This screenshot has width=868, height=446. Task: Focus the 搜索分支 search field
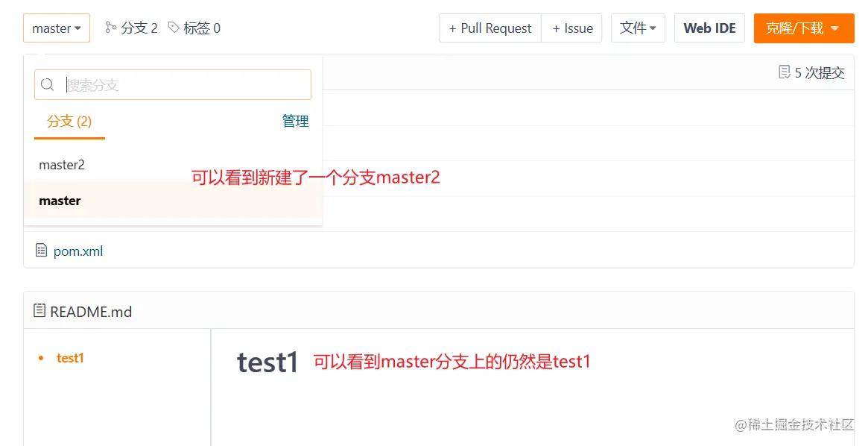click(173, 85)
